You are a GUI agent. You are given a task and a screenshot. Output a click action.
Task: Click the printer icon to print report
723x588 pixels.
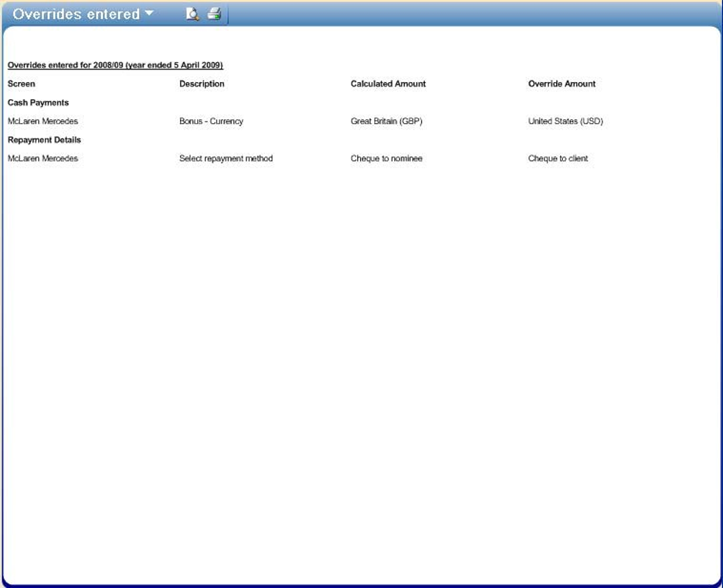click(215, 14)
